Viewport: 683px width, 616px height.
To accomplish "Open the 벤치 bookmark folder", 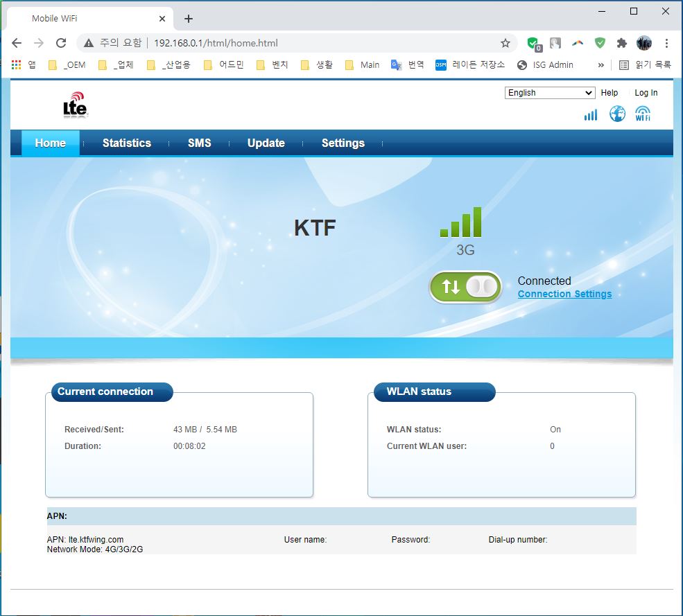I will point(273,65).
